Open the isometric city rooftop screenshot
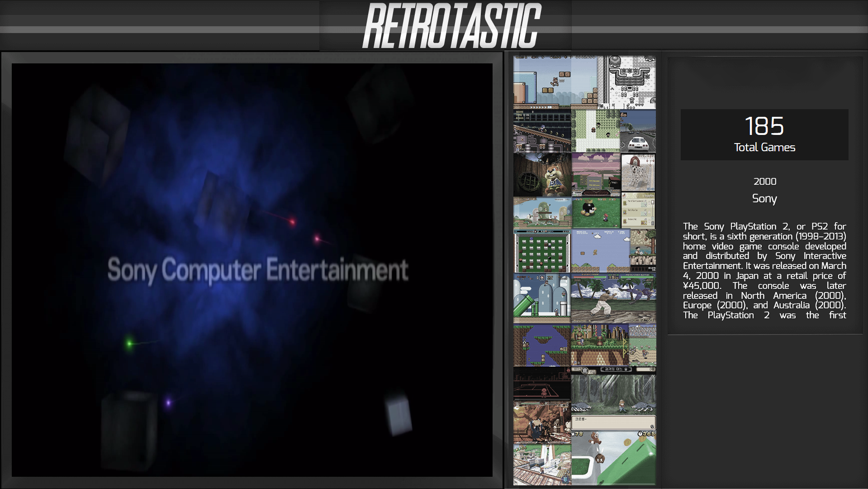Screen dimensions: 868x489 pyautogui.click(x=542, y=465)
